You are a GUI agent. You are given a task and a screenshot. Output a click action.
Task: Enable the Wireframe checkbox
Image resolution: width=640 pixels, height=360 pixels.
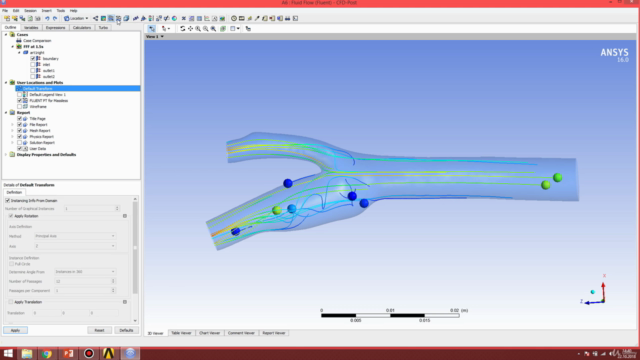(19, 107)
